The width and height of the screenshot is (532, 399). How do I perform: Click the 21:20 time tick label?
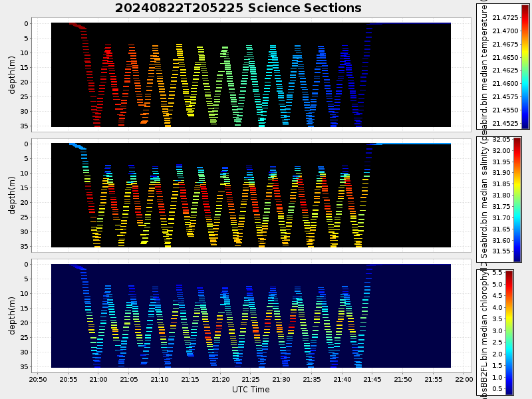(x=220, y=379)
